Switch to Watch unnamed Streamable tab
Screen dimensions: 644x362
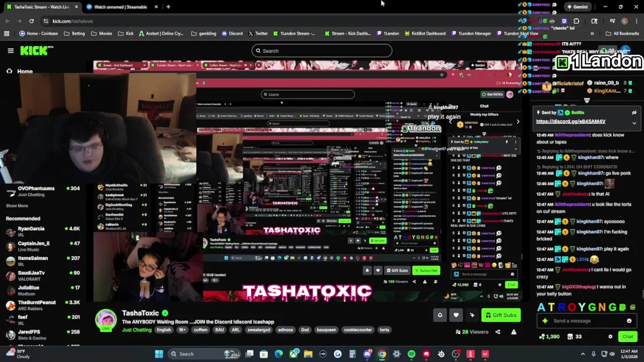tap(120, 7)
